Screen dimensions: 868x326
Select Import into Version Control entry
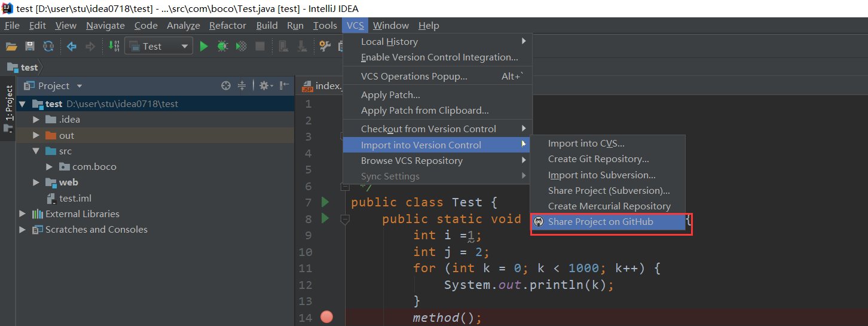[x=438, y=145]
